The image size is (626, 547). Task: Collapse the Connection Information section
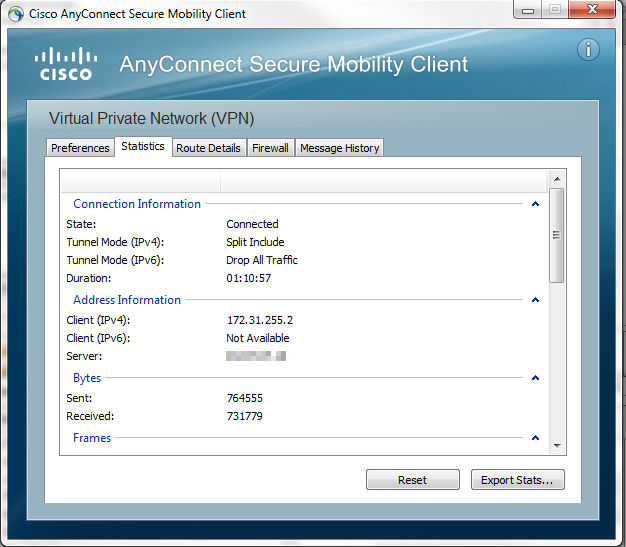(536, 204)
